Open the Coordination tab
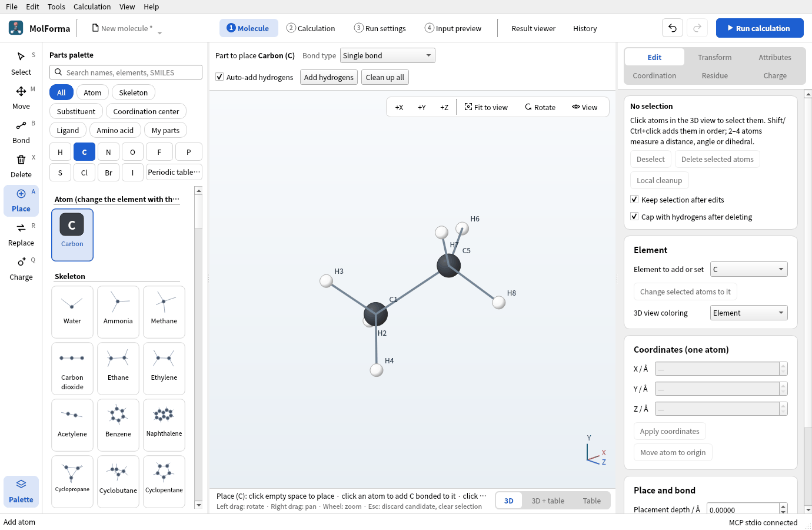Viewport: 812px width, 530px height. (x=654, y=75)
